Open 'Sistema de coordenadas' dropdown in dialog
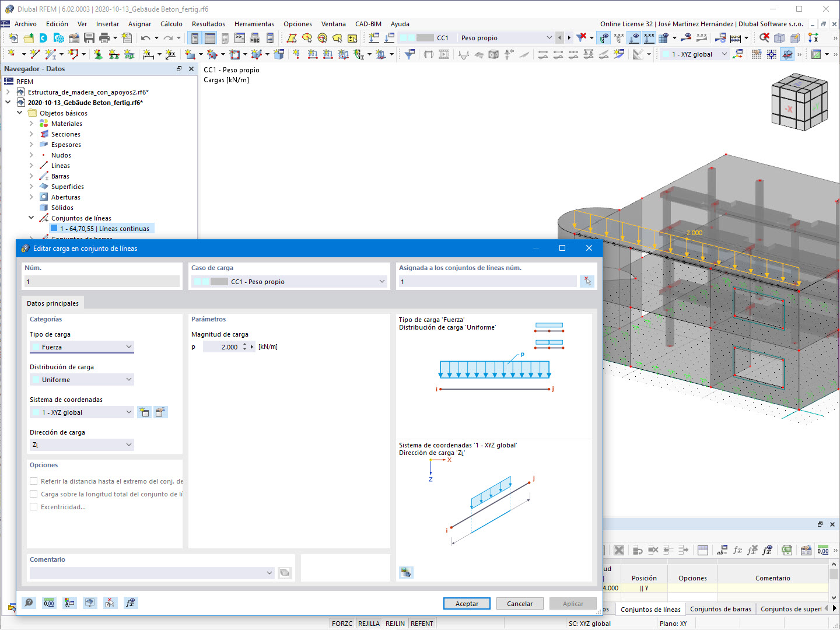Viewport: 840px width, 630px height. (x=82, y=412)
